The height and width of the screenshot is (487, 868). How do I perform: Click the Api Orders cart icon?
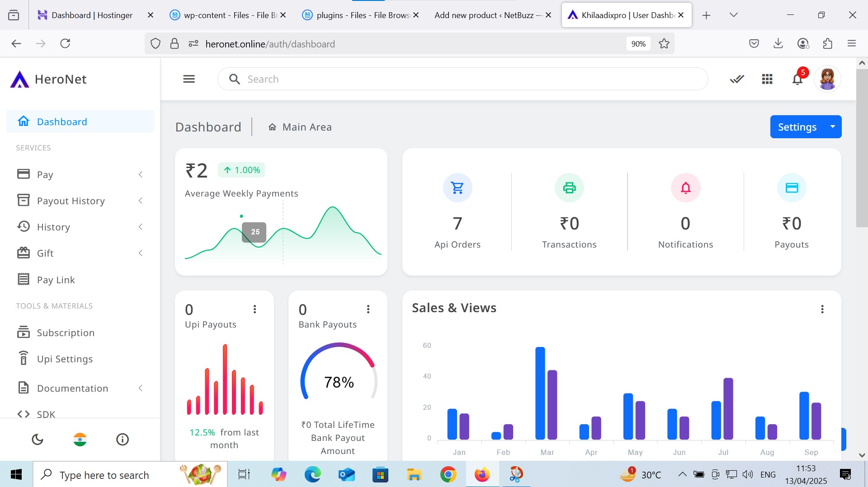pos(457,187)
